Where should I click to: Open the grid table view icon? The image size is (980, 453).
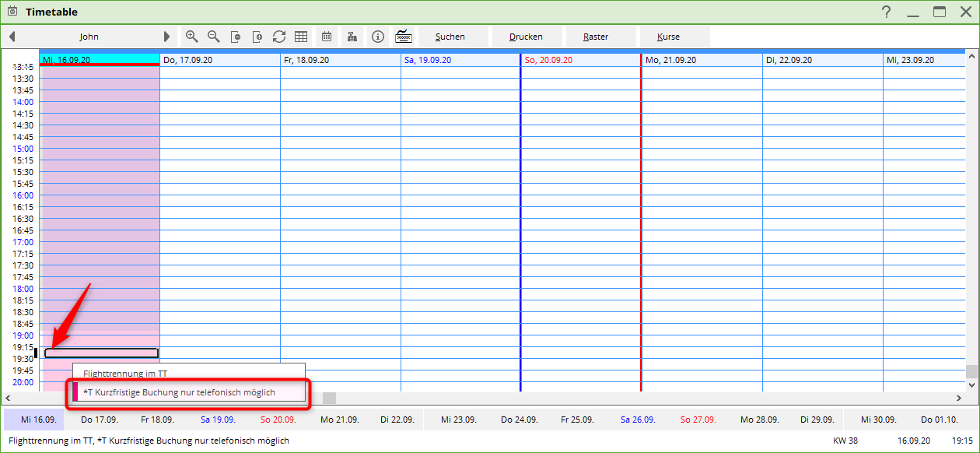pos(301,37)
